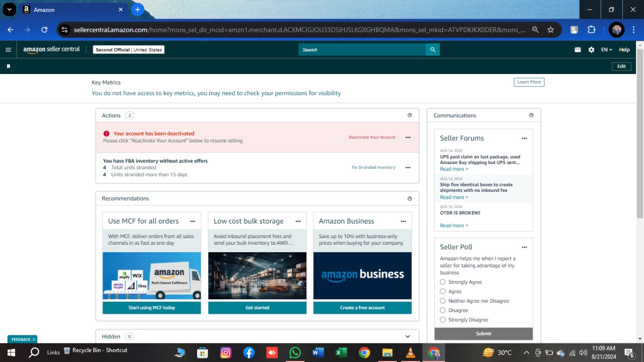
Task: Open the Second Official United States account switcher
Action: (x=129, y=50)
